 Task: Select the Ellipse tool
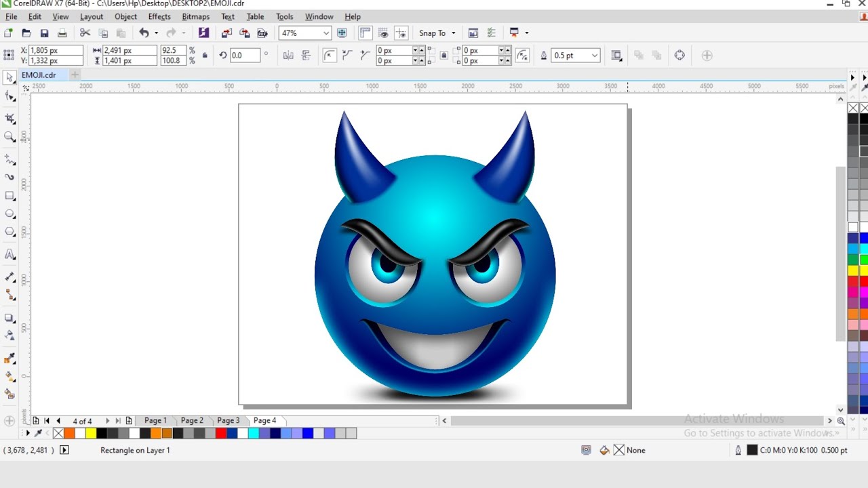point(9,213)
